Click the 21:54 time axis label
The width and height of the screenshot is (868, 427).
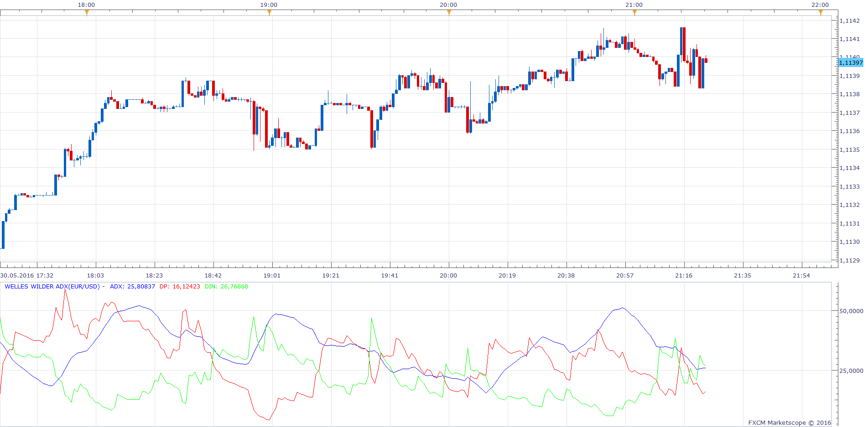click(801, 275)
